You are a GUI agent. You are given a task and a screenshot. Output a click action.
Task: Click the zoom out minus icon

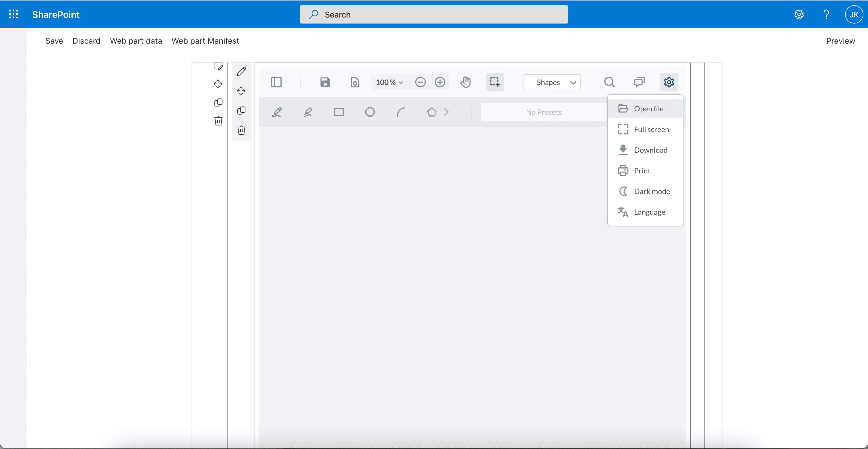click(420, 82)
